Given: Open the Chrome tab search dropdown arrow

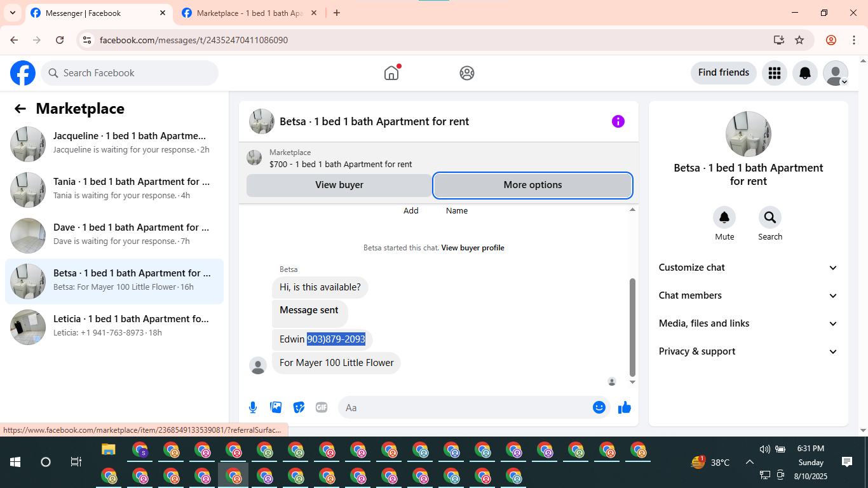Looking at the screenshot, I should pos(12,13).
